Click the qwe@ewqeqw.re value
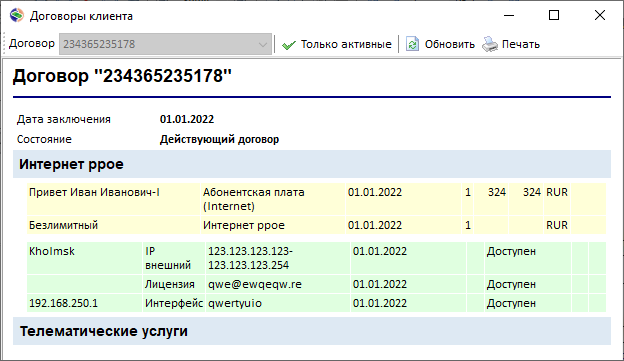 click(255, 284)
